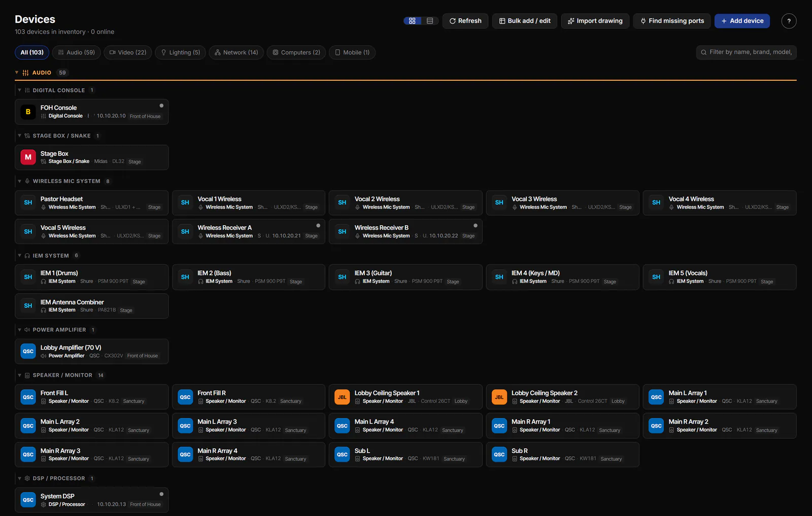
Task: Click the QSC icon on Main R Array 4
Action: 185,455
